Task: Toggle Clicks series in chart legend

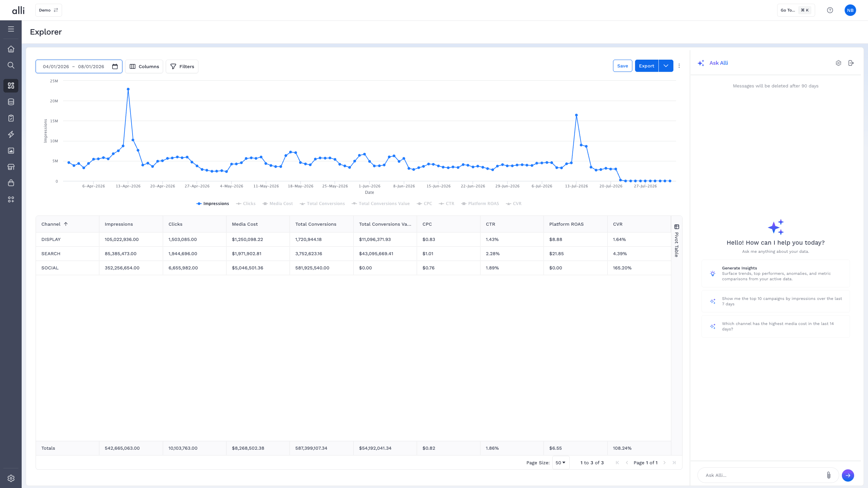Action: point(246,204)
